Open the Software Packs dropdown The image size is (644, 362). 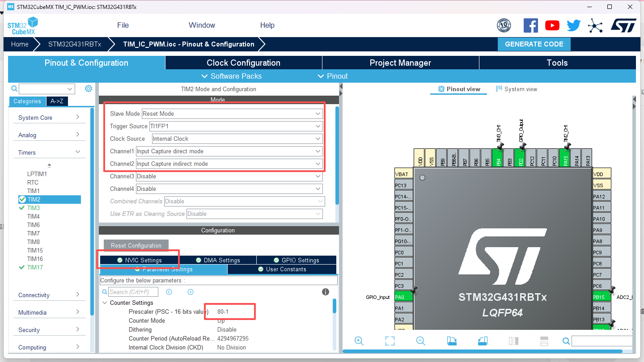click(232, 76)
